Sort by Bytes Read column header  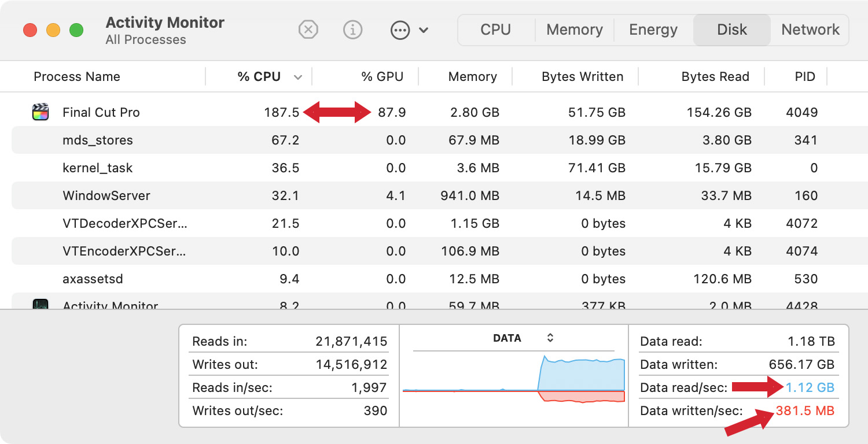(715, 76)
